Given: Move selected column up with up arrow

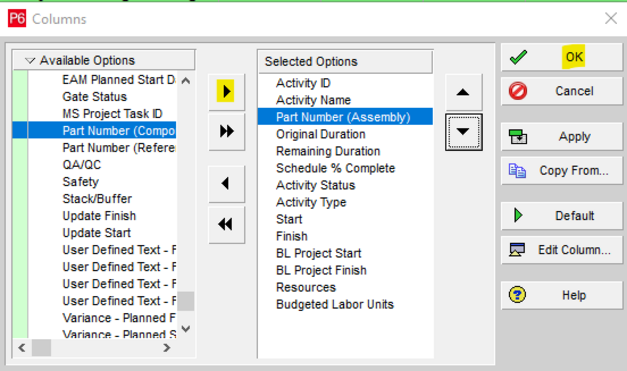Looking at the screenshot, I should 463,92.
